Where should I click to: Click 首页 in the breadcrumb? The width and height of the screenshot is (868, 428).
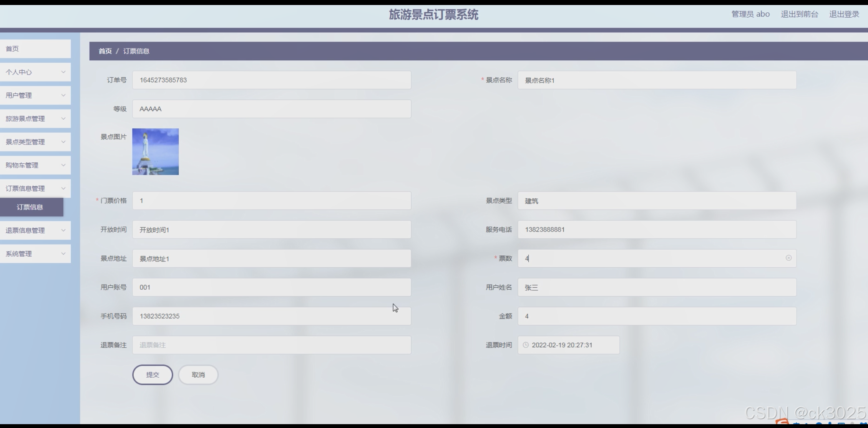click(105, 51)
